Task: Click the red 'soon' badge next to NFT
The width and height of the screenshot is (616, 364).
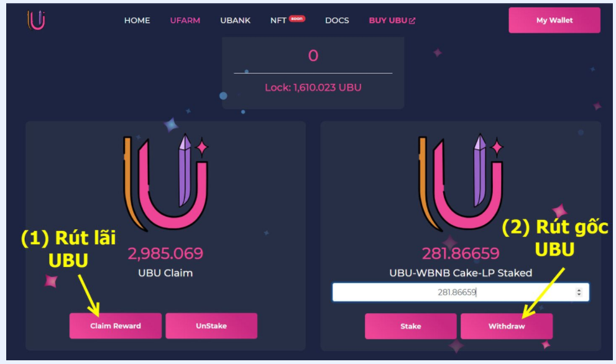Action: point(297,19)
